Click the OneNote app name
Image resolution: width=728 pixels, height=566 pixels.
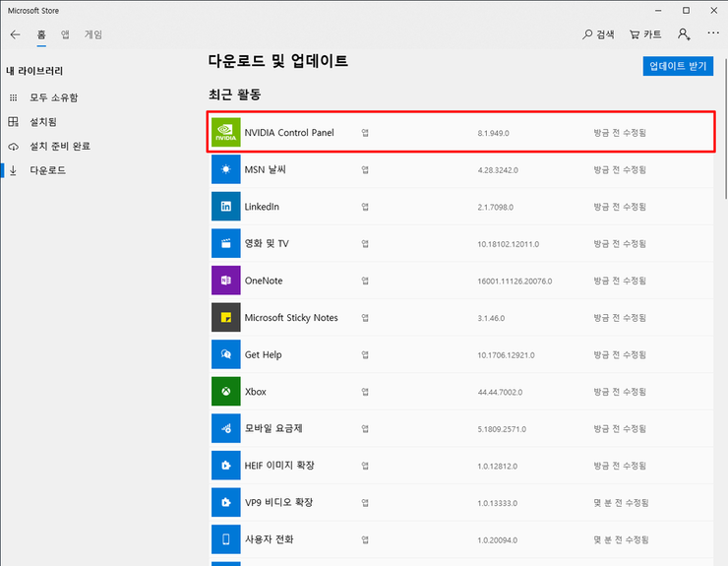click(x=264, y=281)
